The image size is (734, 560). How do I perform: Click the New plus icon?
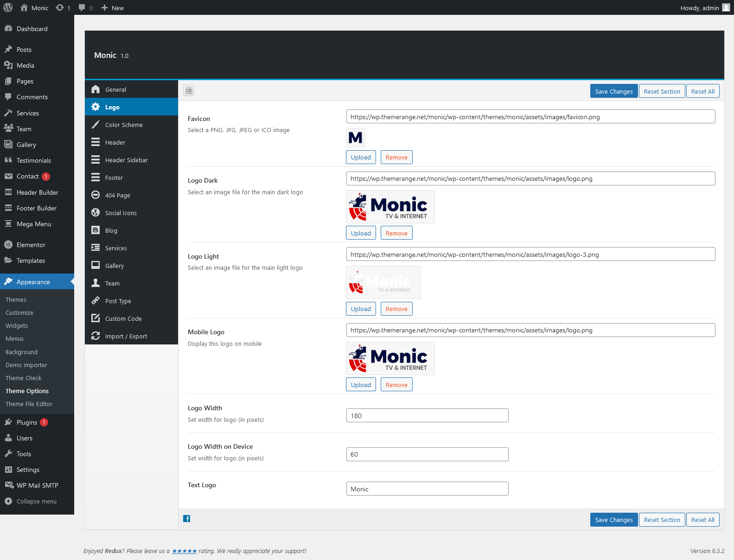[104, 8]
